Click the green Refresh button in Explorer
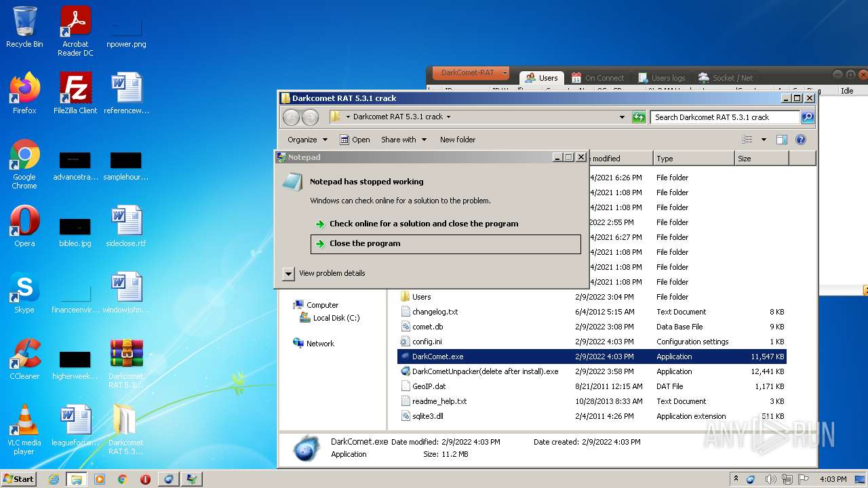This screenshot has width=868, height=488. 638,117
